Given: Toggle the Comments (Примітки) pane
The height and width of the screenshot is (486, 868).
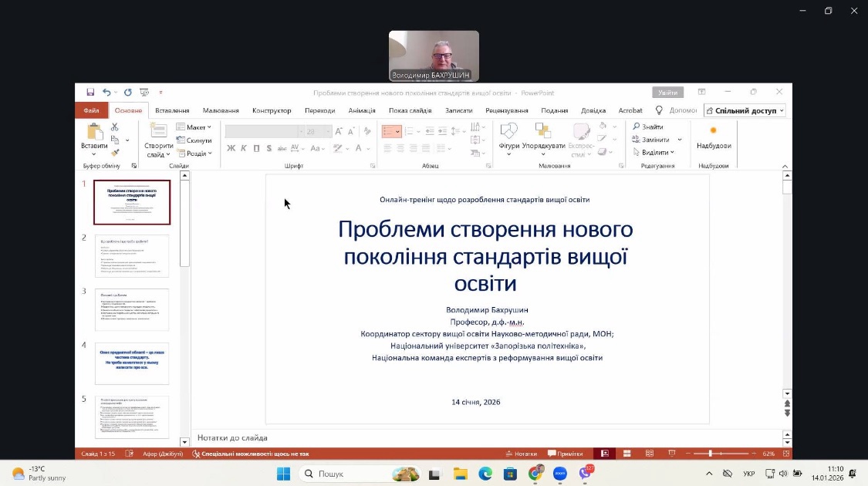Looking at the screenshot, I should point(565,454).
